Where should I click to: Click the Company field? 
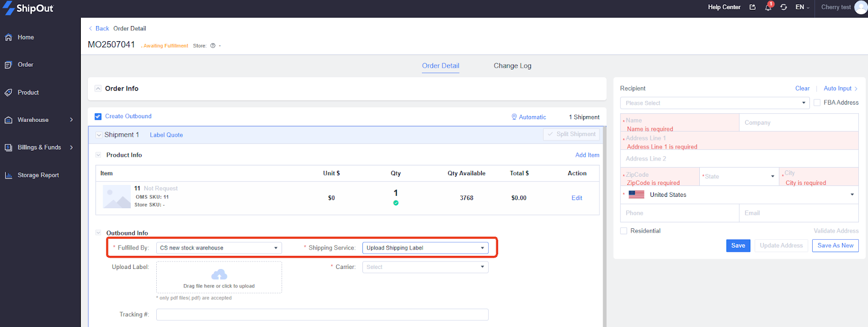pos(799,123)
